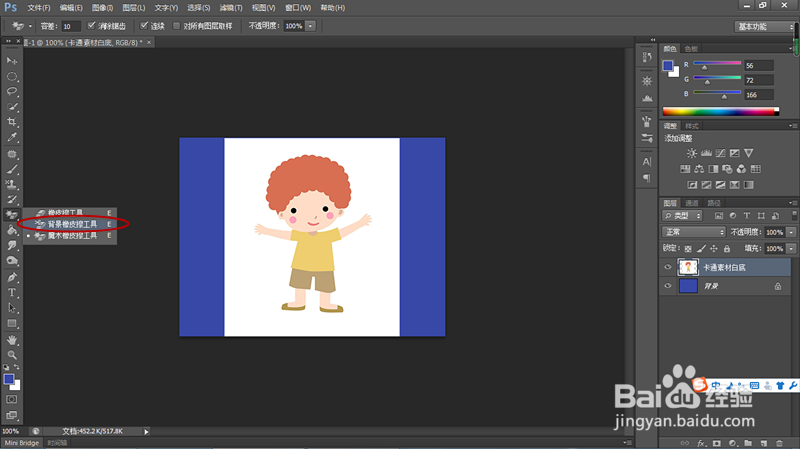
Task: Click foreground color swatch in Color panel
Action: (668, 65)
